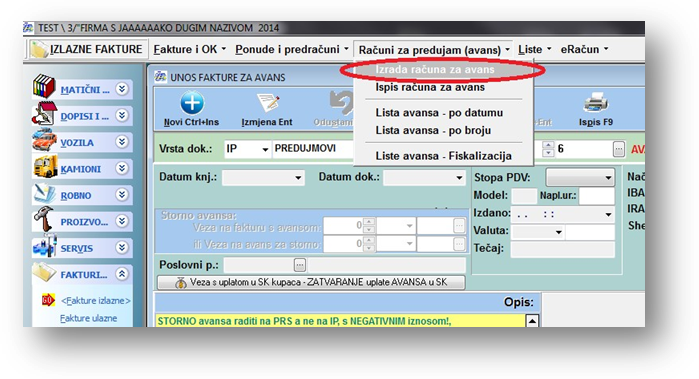
Task: Expand the VOZILA section chevron
Action: click(x=122, y=141)
